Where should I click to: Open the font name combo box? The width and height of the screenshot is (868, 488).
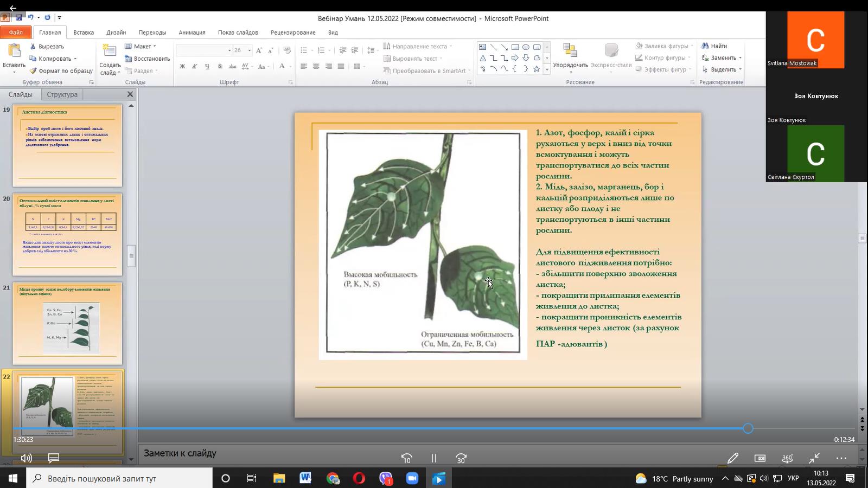coord(204,50)
